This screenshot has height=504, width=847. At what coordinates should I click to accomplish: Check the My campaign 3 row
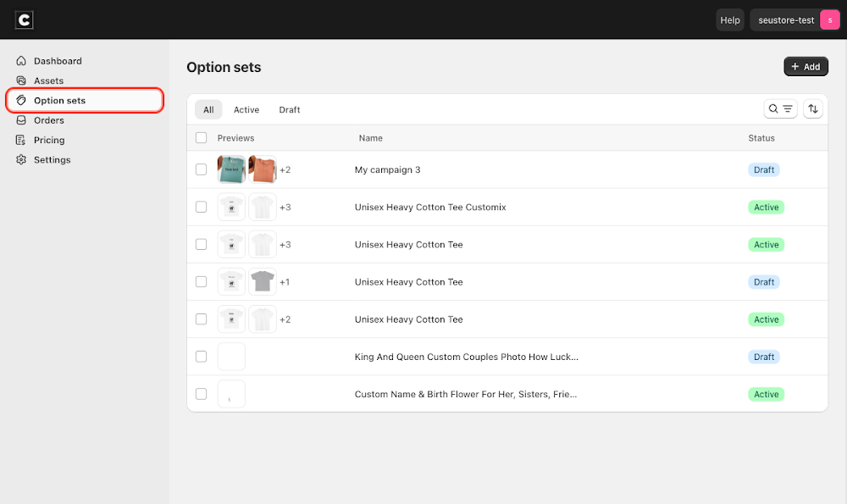(x=201, y=169)
